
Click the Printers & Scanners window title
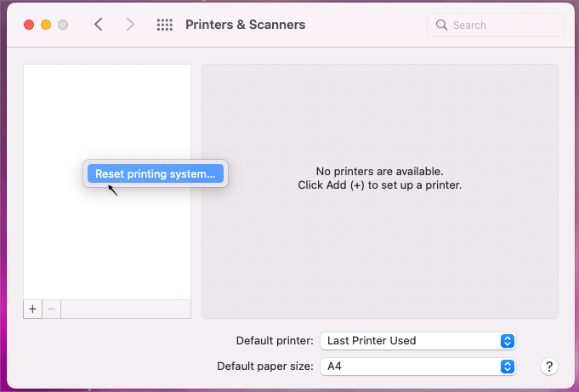coord(245,25)
